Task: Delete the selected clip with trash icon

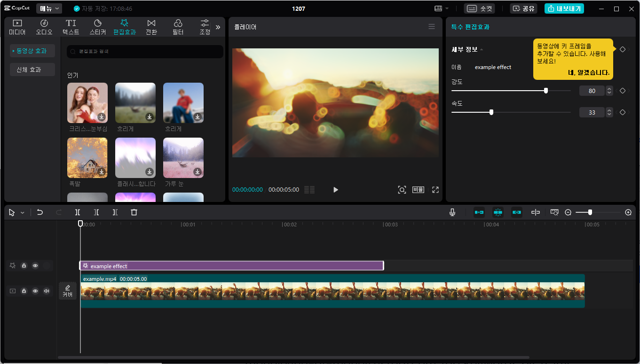Action: click(x=134, y=212)
